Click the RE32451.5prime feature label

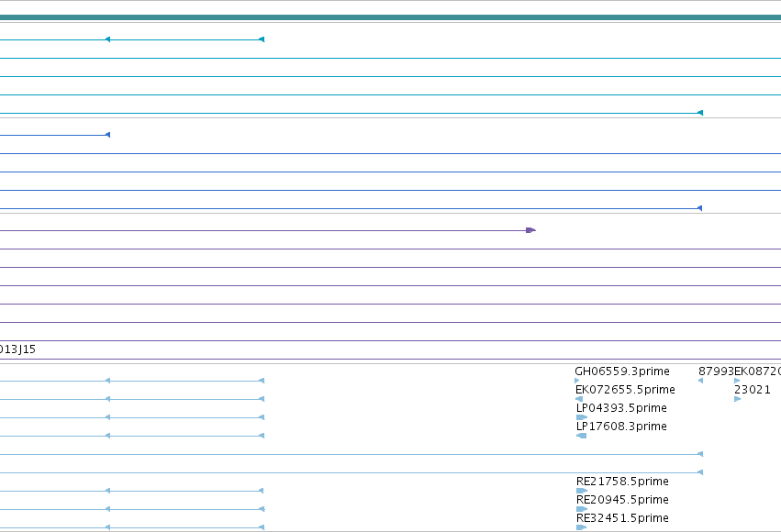[x=622, y=518]
